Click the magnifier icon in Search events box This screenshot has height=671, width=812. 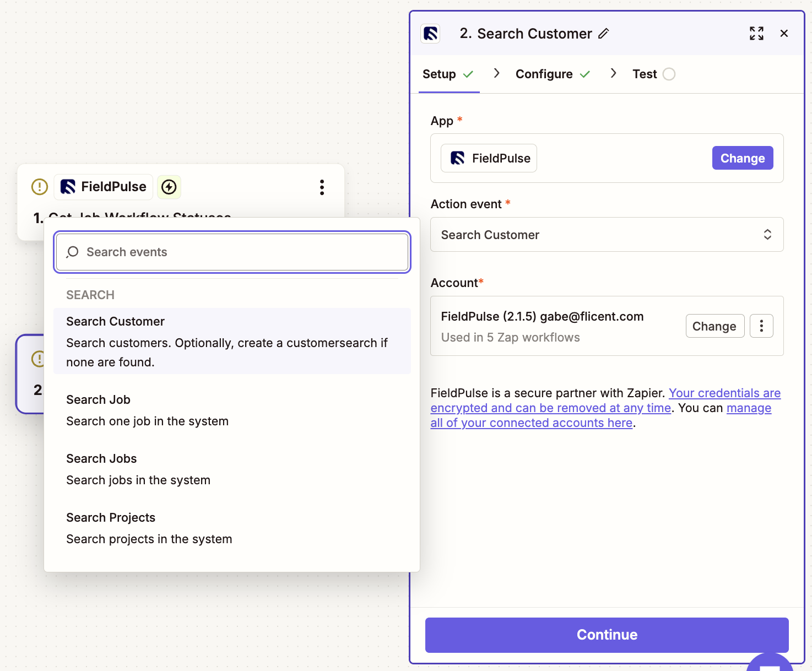(72, 252)
